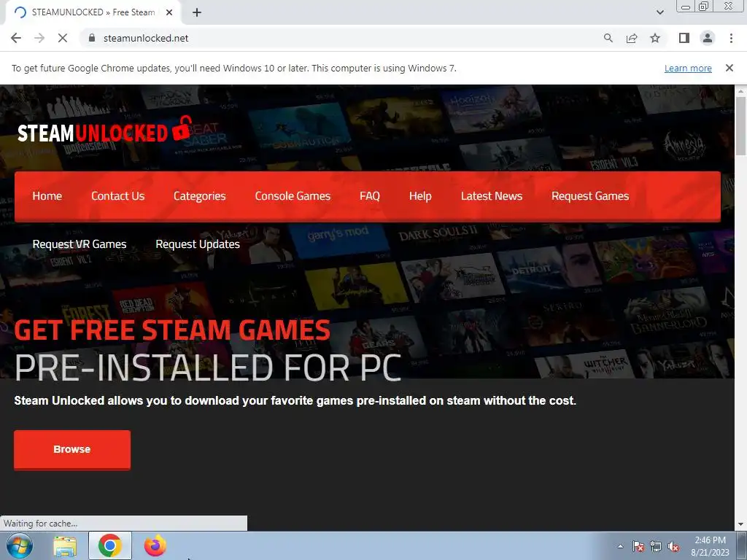
Task: Show hidden tray icons arrow
Action: click(x=620, y=546)
